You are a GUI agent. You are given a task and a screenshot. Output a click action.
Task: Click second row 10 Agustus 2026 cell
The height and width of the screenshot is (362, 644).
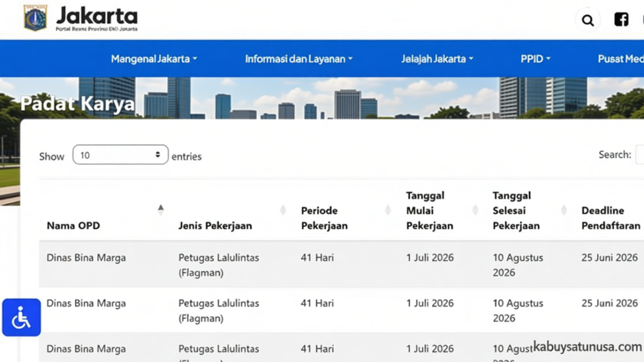point(518,311)
